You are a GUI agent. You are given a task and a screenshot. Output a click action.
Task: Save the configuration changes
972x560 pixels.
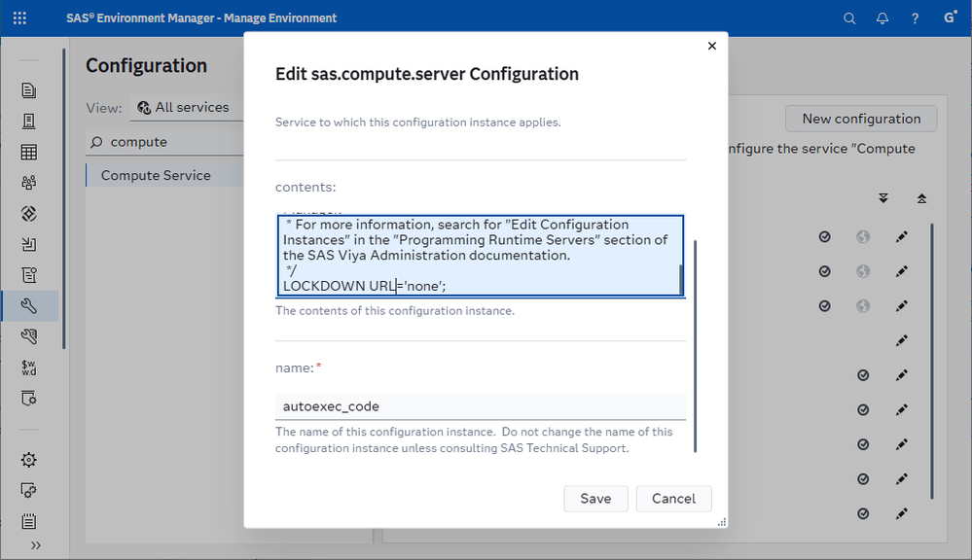(595, 499)
